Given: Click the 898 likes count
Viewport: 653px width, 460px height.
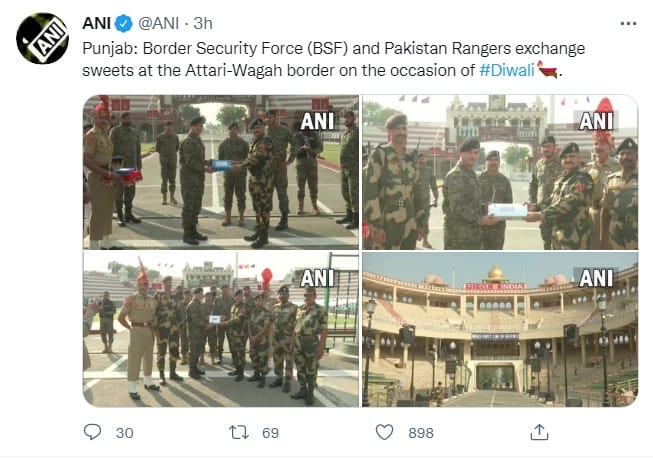Looking at the screenshot, I should [x=421, y=433].
